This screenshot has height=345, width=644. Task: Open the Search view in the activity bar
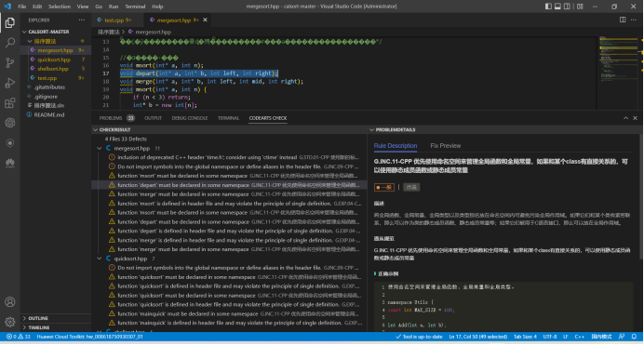tap(10, 43)
